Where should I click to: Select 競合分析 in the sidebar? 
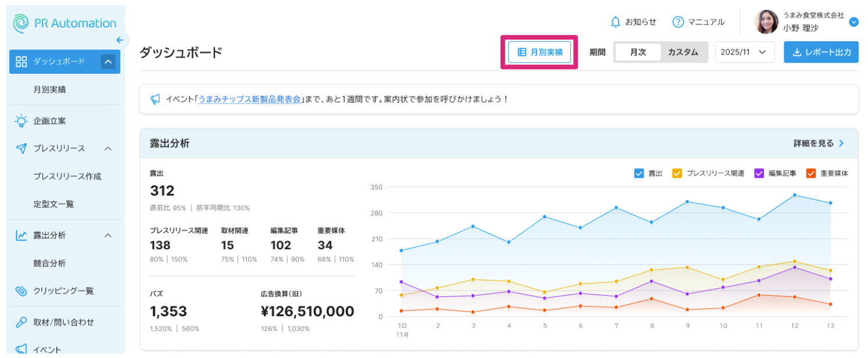tap(49, 263)
